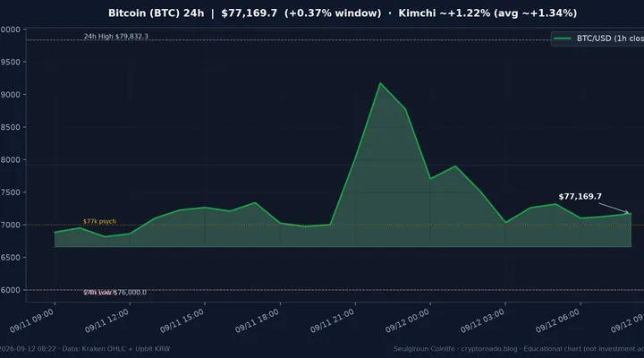Click the chart title showing Bitcoin (BTC) 24h

(343, 13)
